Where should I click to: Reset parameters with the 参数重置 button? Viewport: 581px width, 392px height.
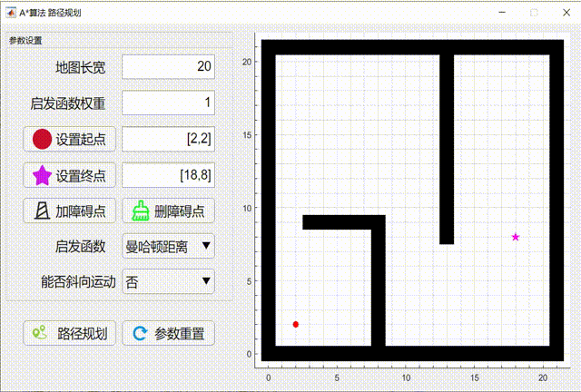[x=168, y=333]
